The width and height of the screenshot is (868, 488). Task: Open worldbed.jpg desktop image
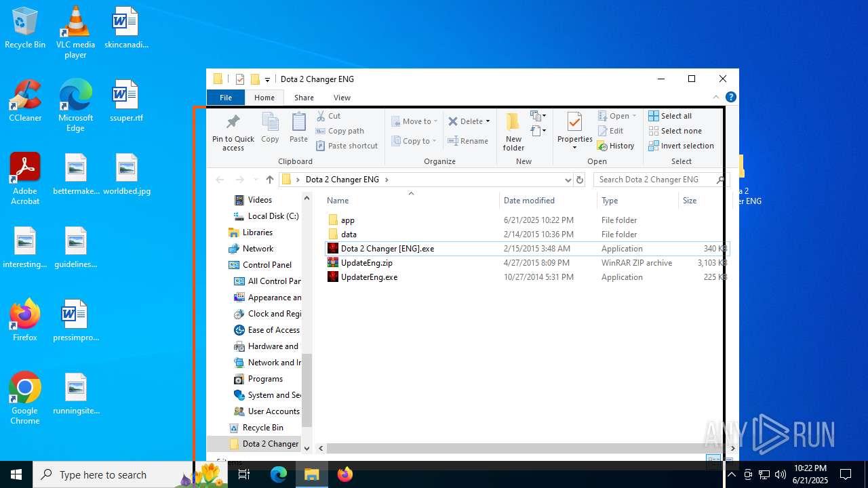(x=126, y=174)
